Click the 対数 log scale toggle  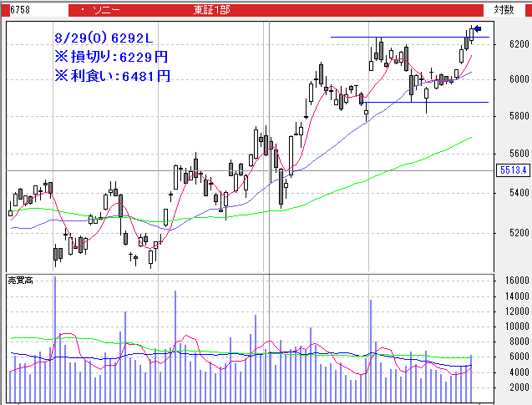(503, 9)
